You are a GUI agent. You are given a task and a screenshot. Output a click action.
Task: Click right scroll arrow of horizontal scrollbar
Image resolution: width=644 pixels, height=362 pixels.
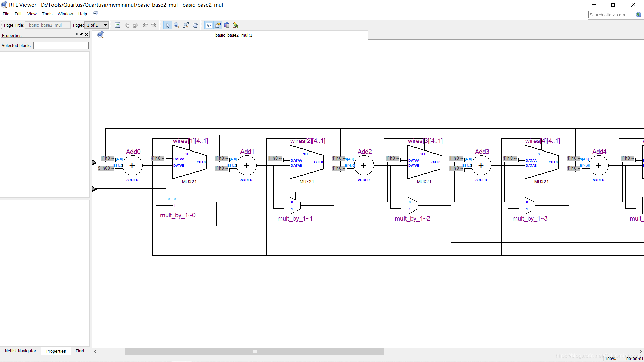click(640, 351)
